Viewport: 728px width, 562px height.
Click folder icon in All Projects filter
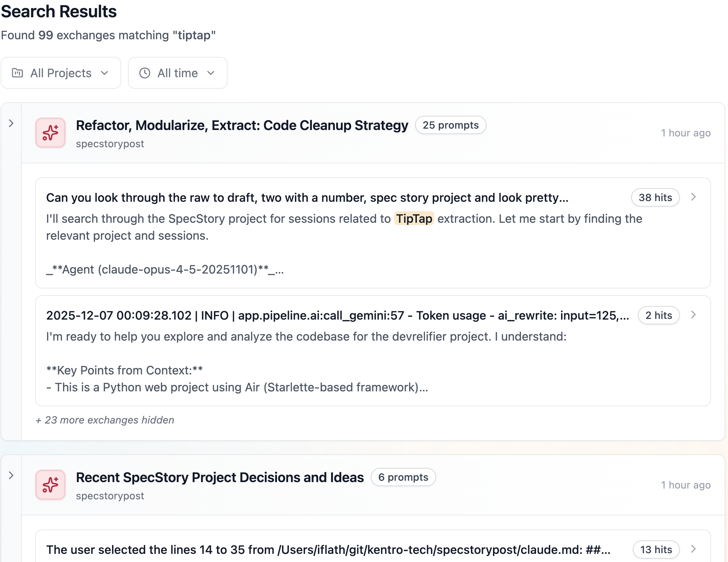tap(17, 73)
